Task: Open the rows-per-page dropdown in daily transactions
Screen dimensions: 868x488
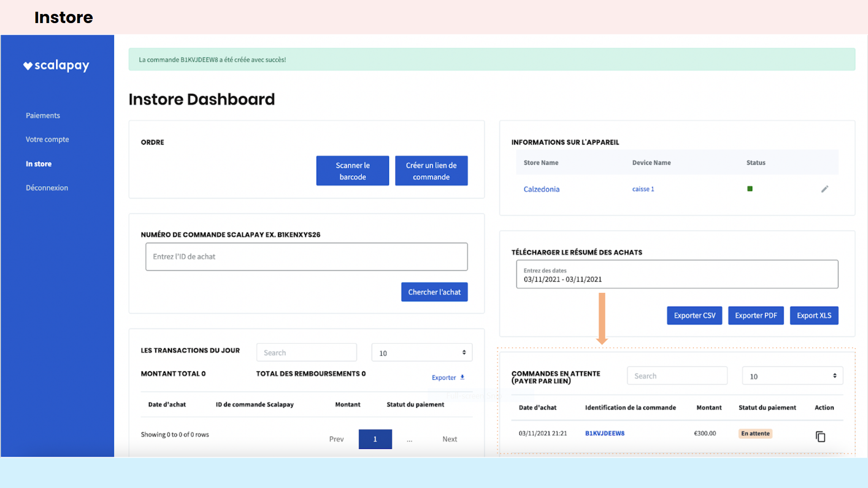Action: coord(421,353)
